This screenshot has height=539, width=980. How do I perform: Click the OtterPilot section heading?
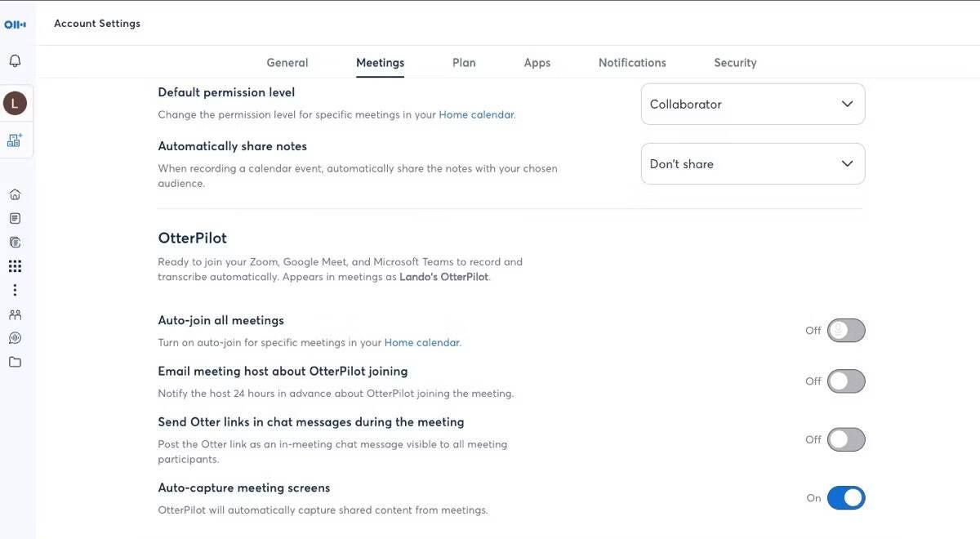[x=193, y=238]
